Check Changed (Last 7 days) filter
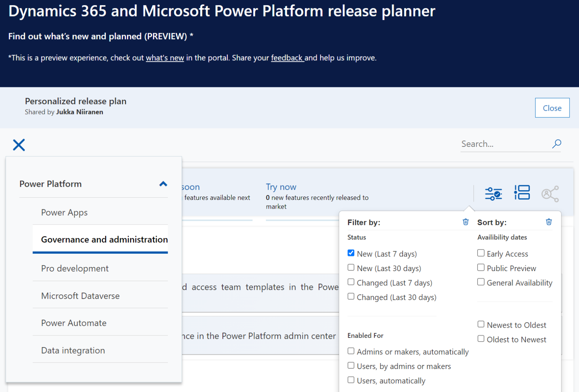The height and width of the screenshot is (392, 579). [x=351, y=282]
